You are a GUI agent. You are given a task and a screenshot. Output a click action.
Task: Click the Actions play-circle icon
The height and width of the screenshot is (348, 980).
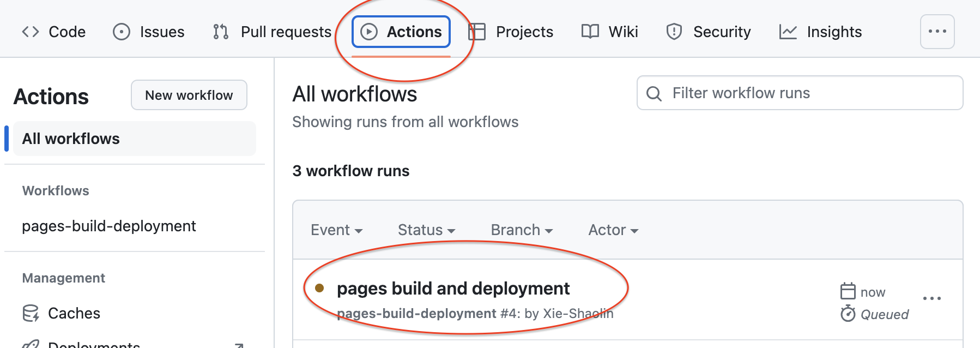click(369, 32)
